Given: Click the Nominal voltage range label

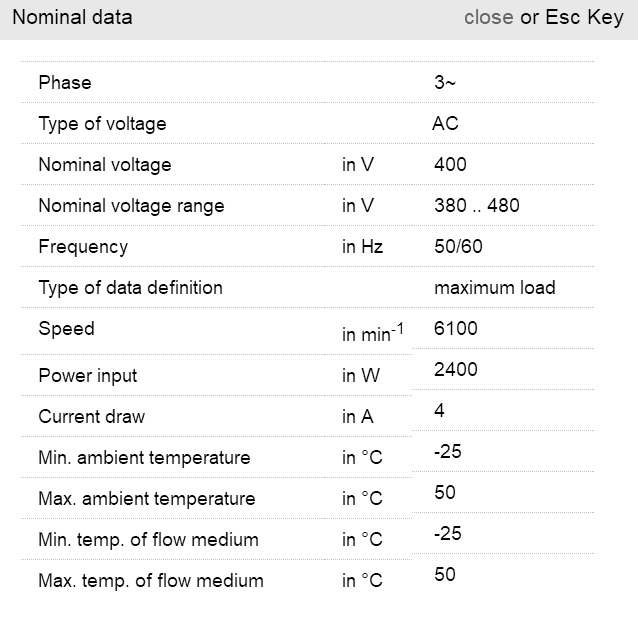Looking at the screenshot, I should point(131,206).
